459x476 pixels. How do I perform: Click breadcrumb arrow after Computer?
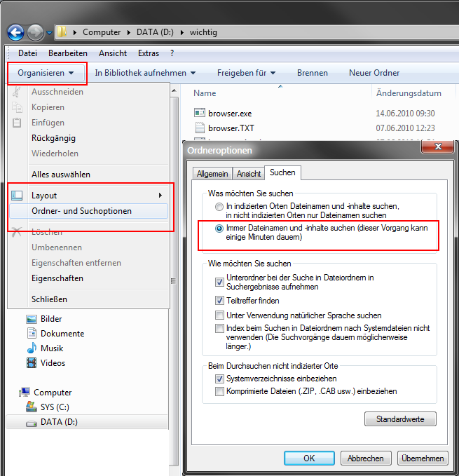[129, 32]
